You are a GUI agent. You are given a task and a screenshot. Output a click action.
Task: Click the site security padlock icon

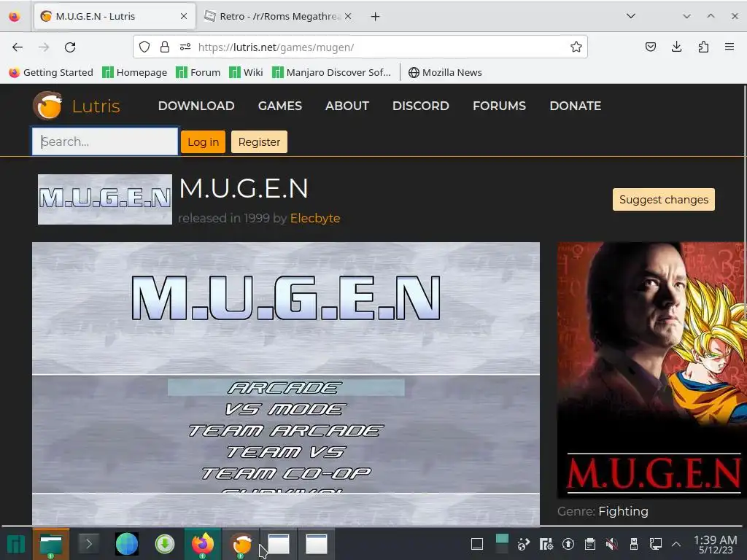[165, 47]
